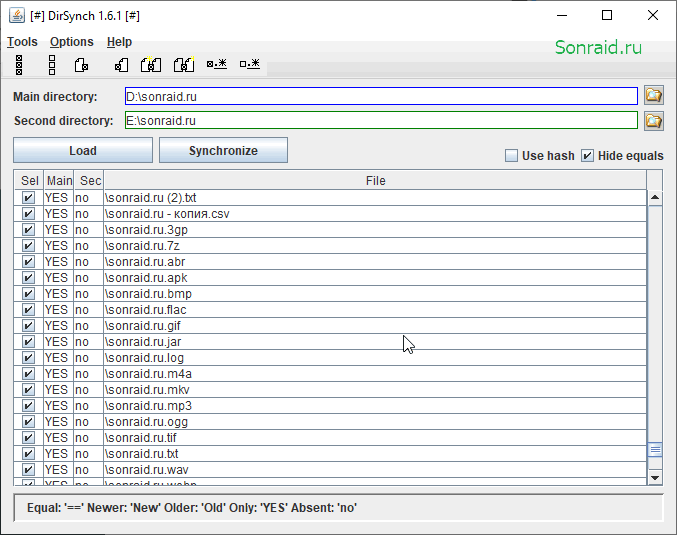
Task: Browse folder icon for Second directory
Action: click(654, 121)
